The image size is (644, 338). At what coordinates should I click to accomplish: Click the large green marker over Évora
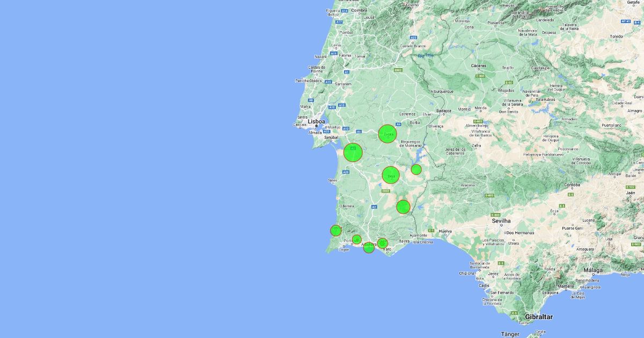pos(387,134)
